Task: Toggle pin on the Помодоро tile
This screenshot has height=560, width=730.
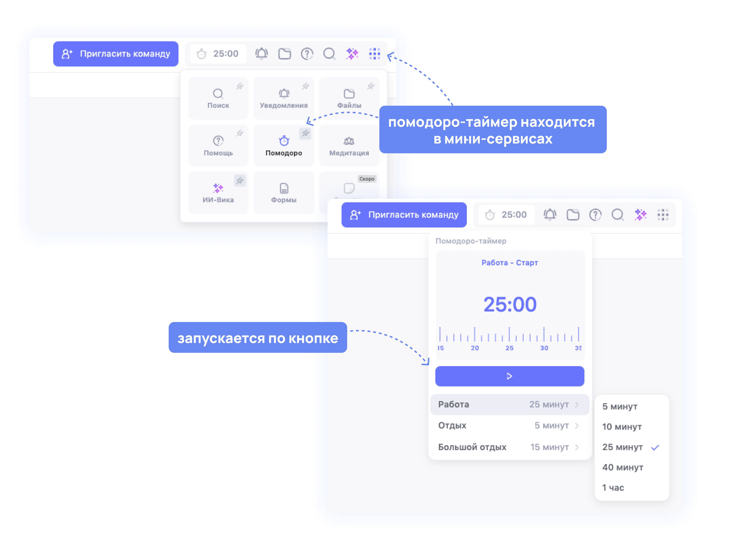Action: pos(305,133)
